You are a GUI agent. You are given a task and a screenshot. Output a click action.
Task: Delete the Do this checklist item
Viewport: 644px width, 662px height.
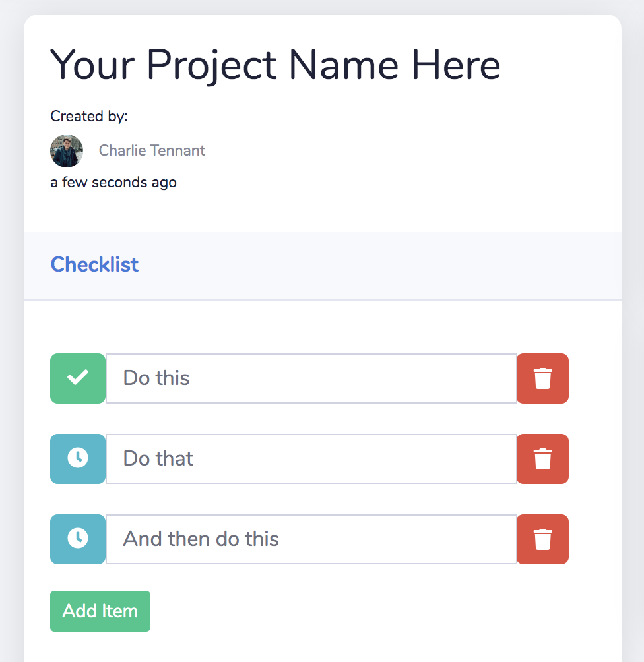[543, 378]
